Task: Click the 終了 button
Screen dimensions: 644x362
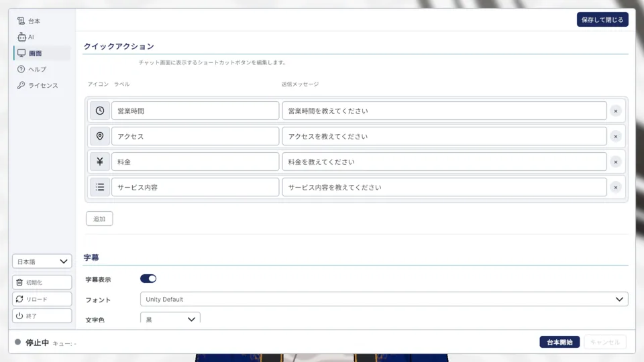Action: tap(42, 316)
